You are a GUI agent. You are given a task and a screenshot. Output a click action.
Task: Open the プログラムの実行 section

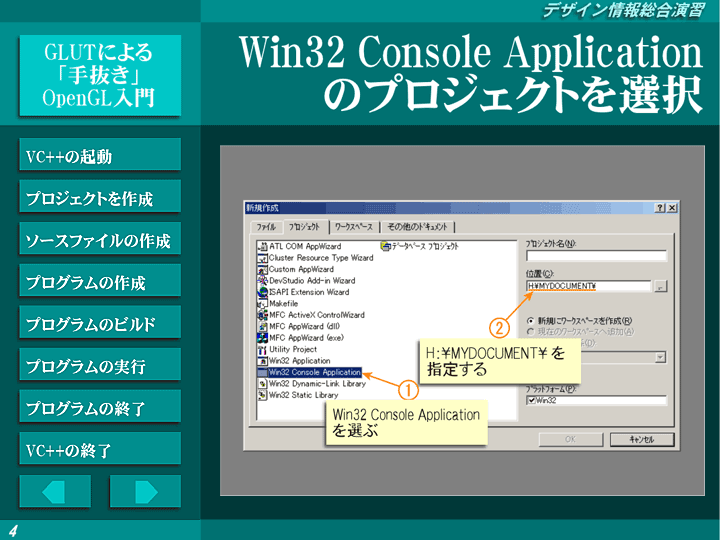tap(100, 365)
